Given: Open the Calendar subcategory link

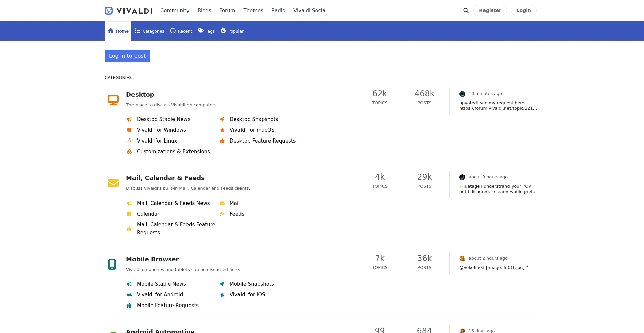Looking at the screenshot, I should [x=148, y=214].
